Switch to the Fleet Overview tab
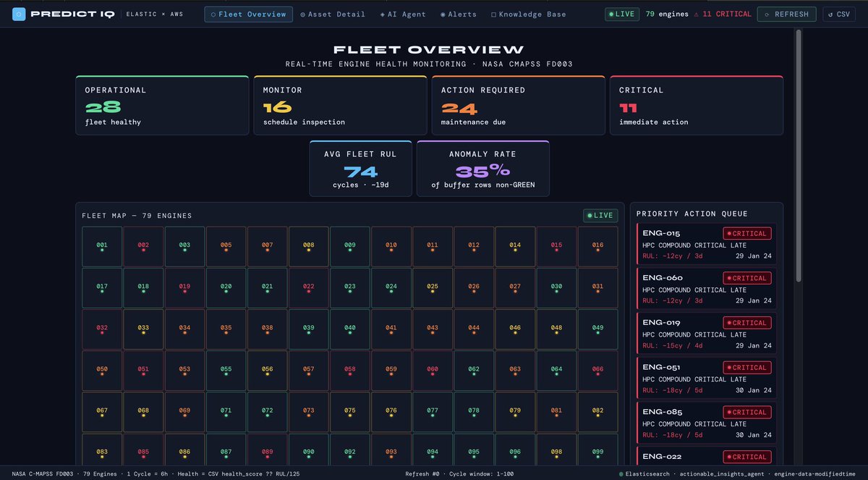The width and height of the screenshot is (868, 480). coord(249,14)
